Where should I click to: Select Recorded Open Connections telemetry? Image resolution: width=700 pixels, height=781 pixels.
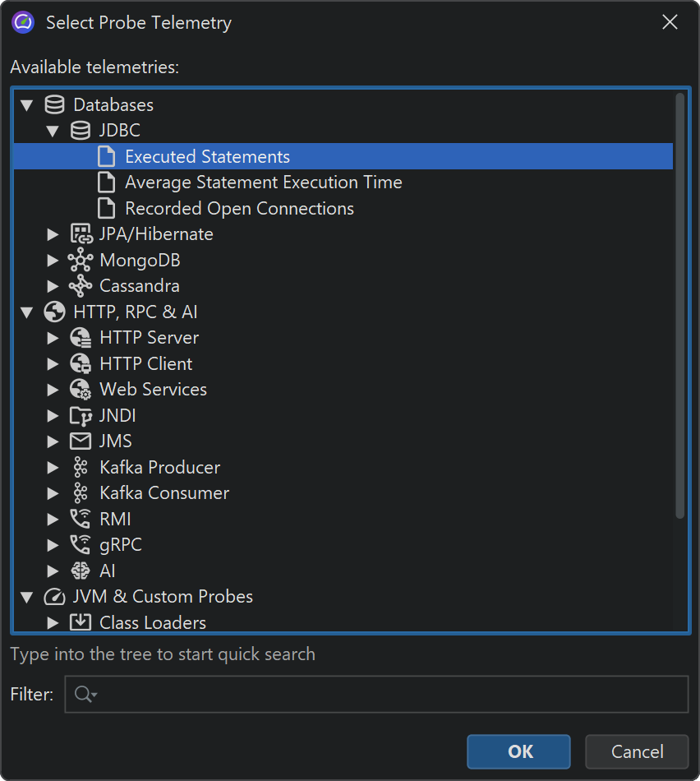click(x=239, y=209)
